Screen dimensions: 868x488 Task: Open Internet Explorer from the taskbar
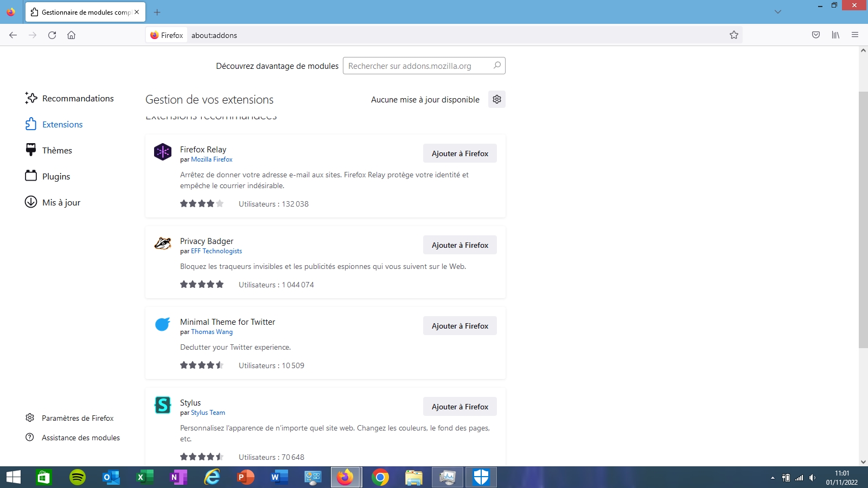tap(212, 477)
